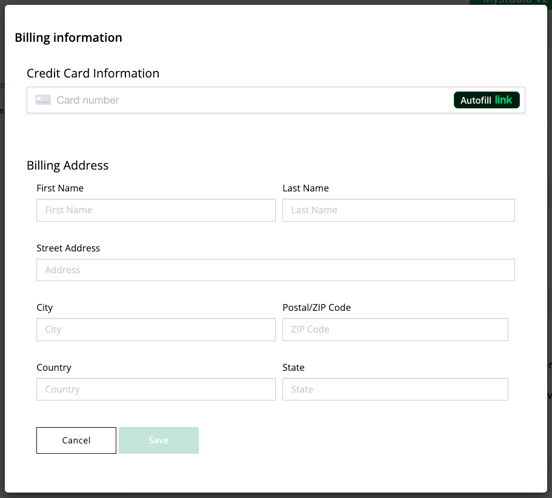Click the City label text
Screen dimensions: 552x498
[x=45, y=308]
